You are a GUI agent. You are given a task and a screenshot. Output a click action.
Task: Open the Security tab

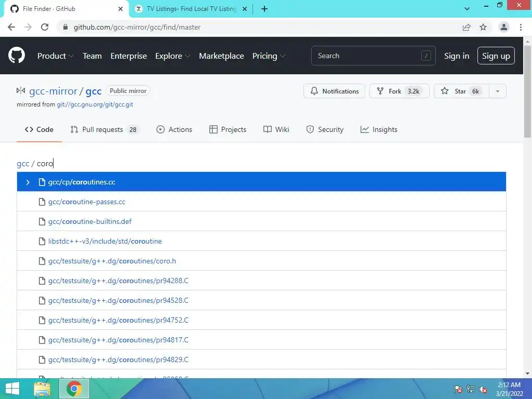point(325,129)
